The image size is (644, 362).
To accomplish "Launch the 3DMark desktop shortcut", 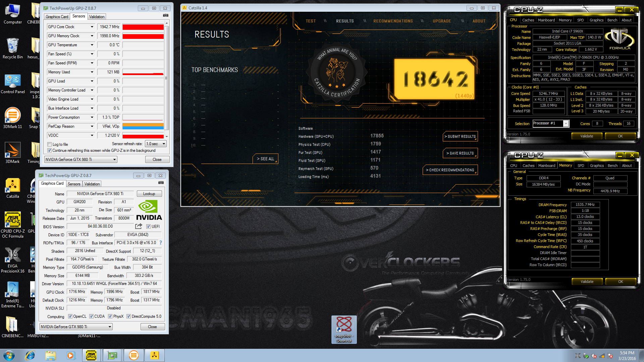I will pos(13,153).
